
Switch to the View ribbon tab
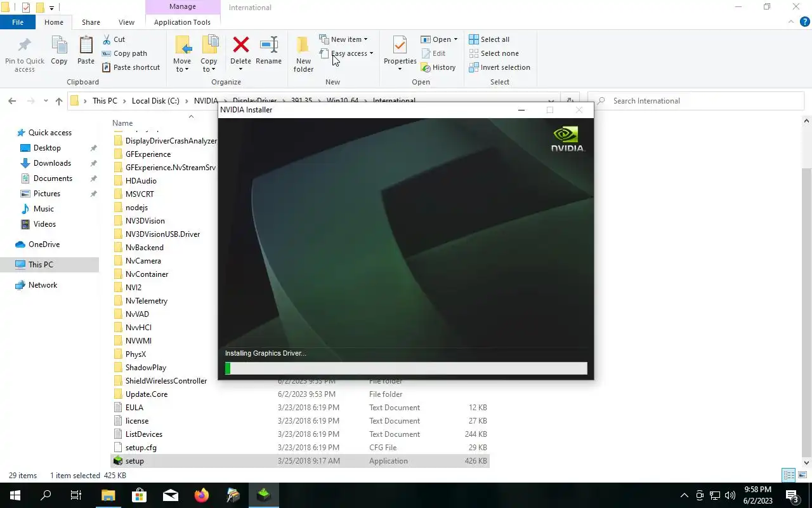126,22
